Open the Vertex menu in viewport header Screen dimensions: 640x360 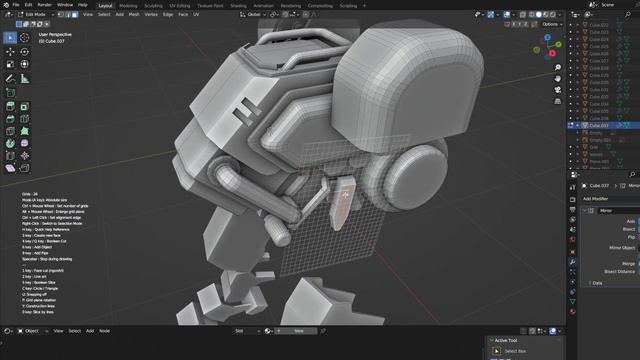[x=151, y=15]
